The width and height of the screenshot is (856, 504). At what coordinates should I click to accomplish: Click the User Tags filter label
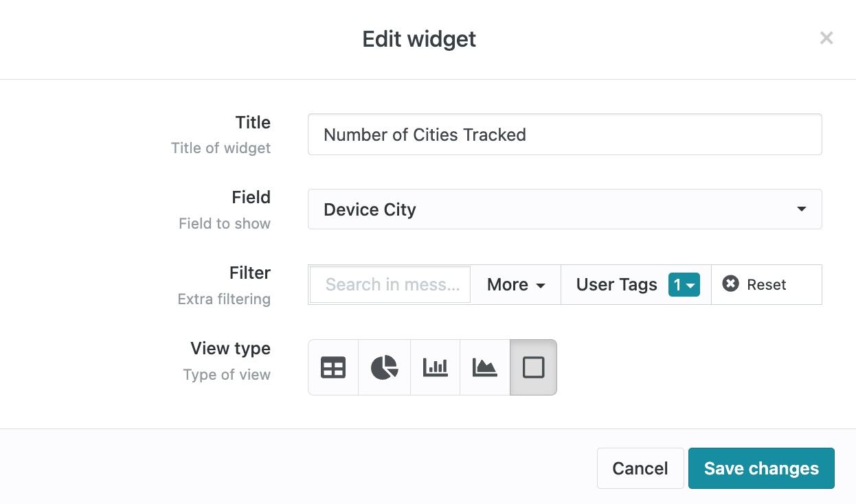pos(616,284)
